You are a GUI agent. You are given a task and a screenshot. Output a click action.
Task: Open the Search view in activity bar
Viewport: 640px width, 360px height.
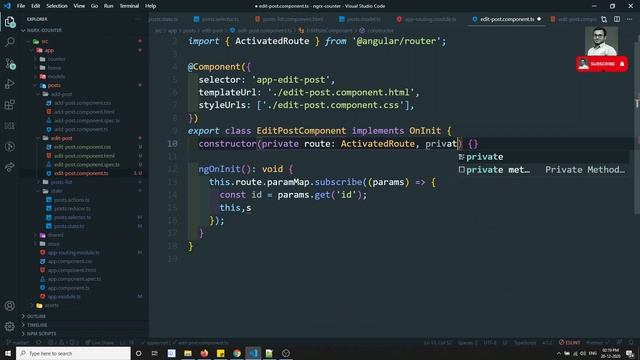[x=10, y=42]
